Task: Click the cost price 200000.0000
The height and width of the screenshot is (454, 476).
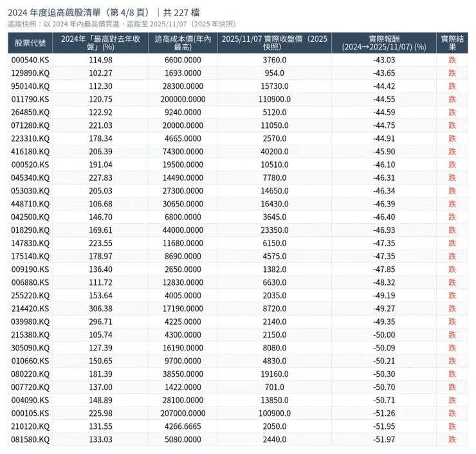Action: tap(183, 99)
